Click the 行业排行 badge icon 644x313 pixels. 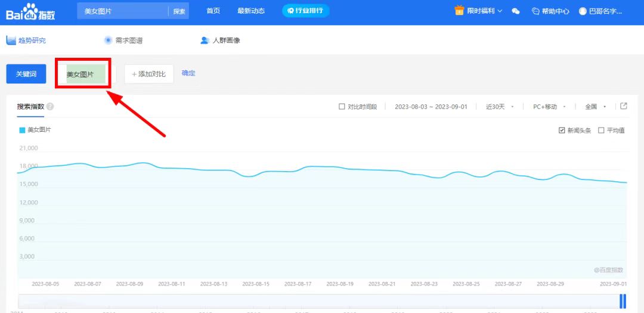tap(291, 11)
